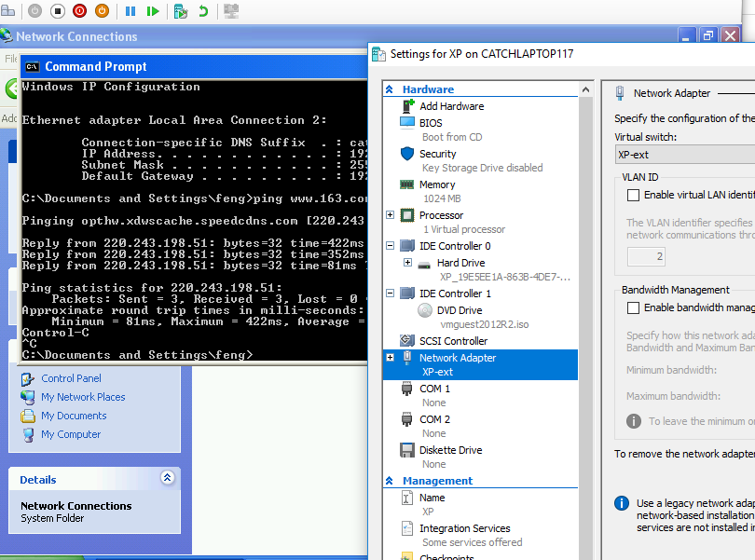Open the Security settings item
This screenshot has height=560, width=755.
(437, 154)
